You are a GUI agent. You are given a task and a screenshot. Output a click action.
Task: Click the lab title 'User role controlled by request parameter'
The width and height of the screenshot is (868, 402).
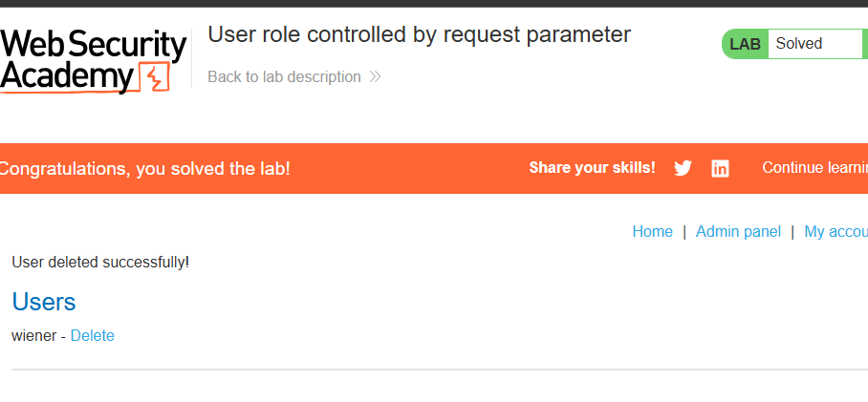(x=419, y=34)
